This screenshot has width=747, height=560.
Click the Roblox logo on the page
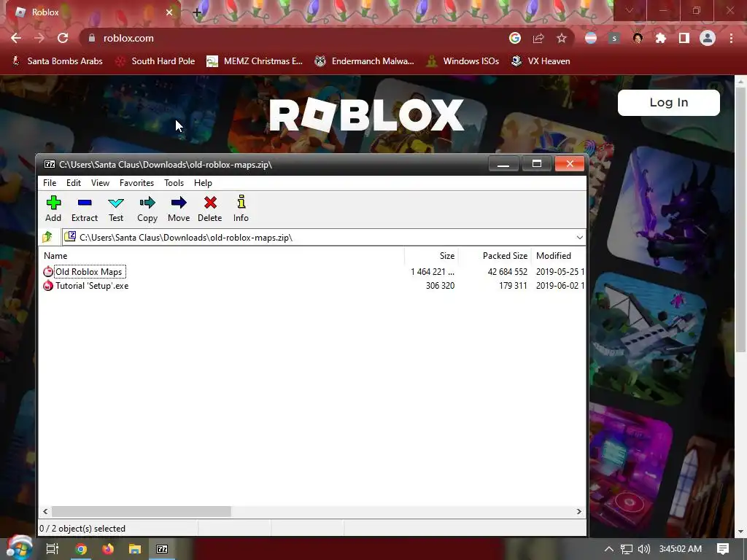point(367,114)
